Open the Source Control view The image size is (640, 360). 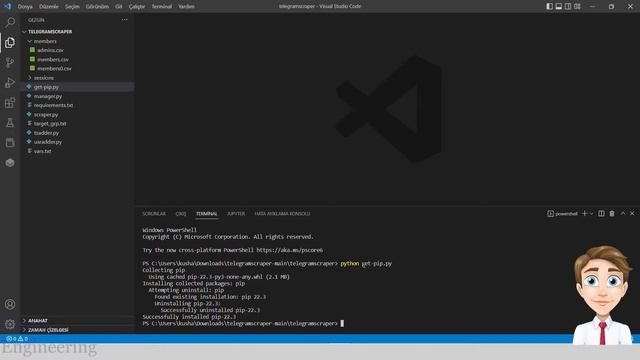10,62
